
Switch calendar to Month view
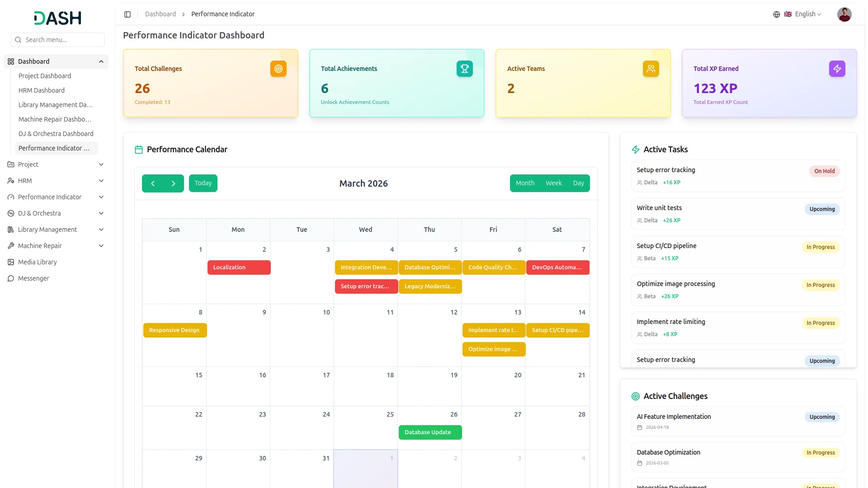click(525, 183)
